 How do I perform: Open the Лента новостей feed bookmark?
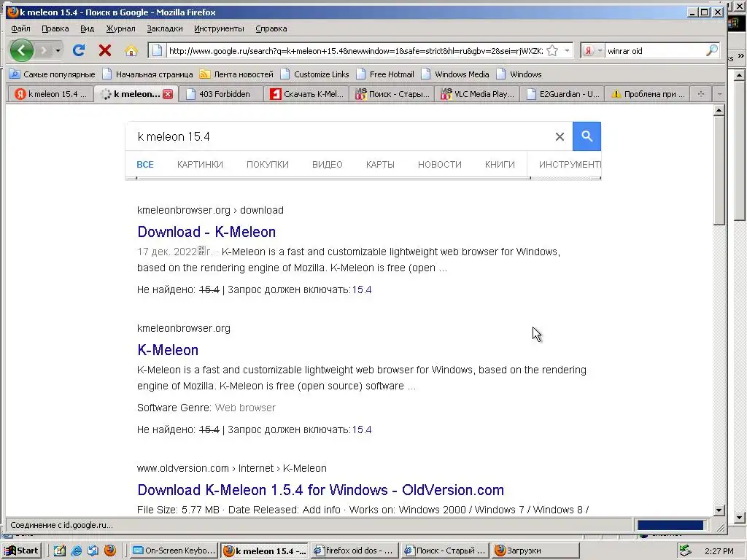(x=237, y=74)
